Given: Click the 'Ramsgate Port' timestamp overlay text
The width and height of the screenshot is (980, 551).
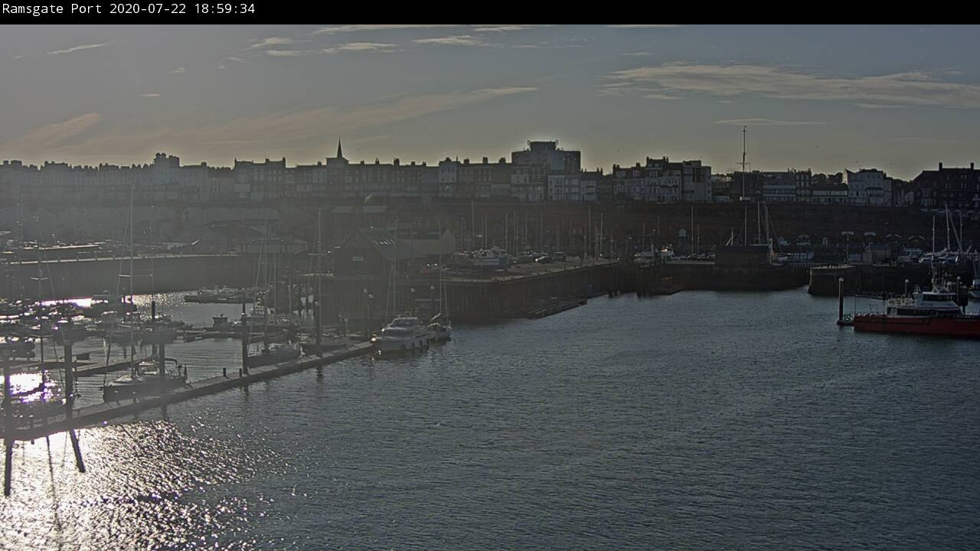Looking at the screenshot, I should tap(129, 9).
